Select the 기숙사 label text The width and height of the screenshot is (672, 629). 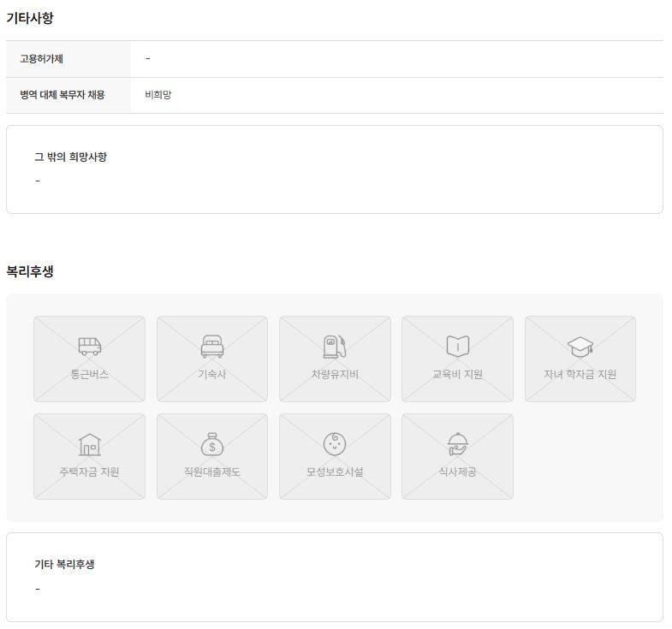[x=212, y=374]
